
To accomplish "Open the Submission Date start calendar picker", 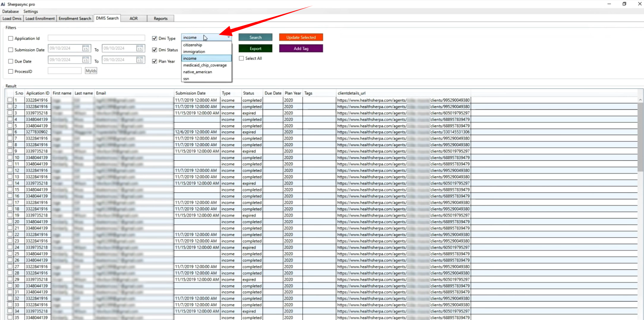I will click(86, 49).
